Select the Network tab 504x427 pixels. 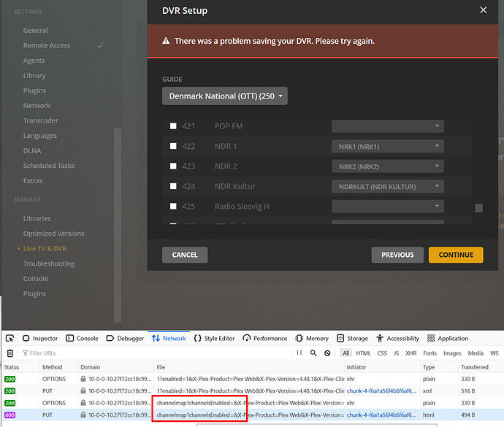pyautogui.click(x=169, y=339)
